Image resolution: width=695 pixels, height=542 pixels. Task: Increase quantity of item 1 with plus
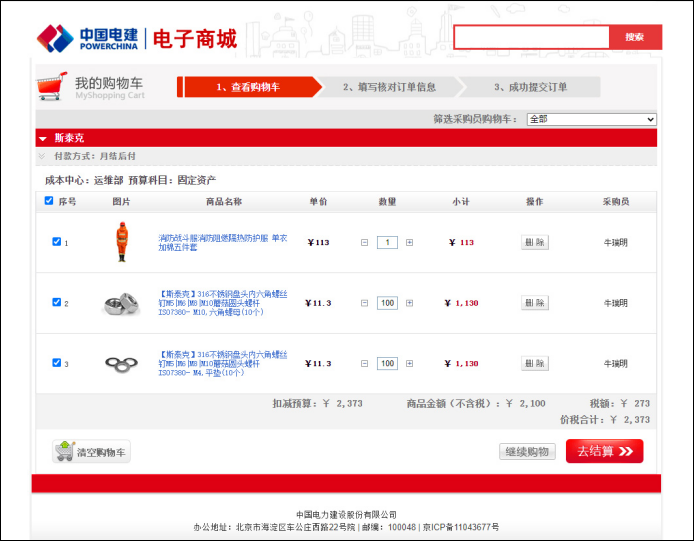point(410,242)
